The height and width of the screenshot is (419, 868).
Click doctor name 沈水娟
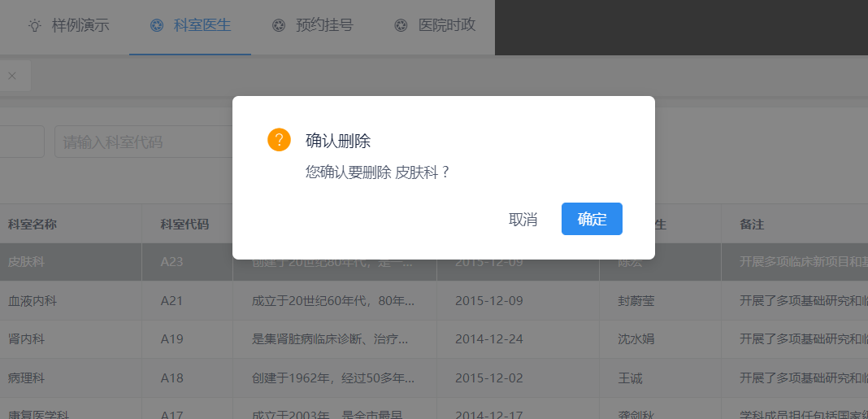[636, 338]
